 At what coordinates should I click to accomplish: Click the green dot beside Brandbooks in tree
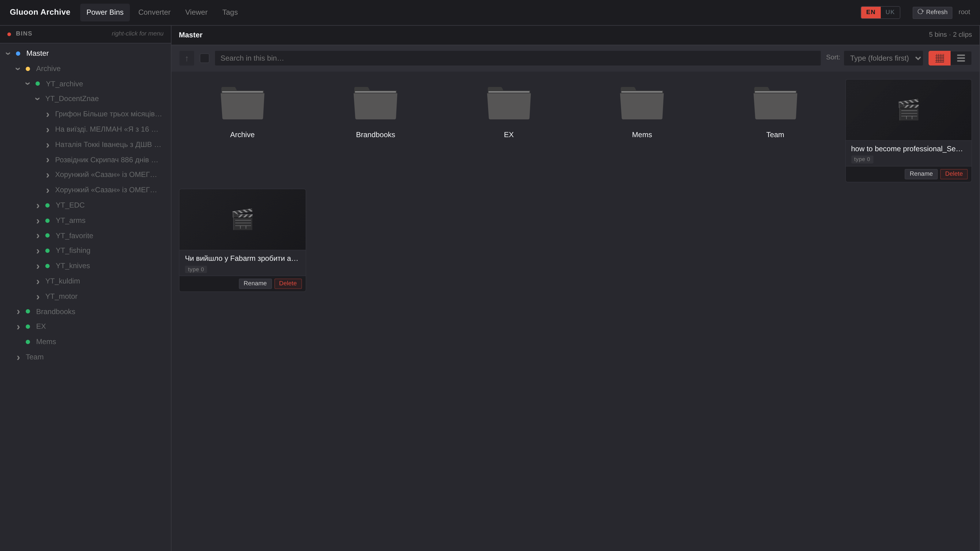28,311
